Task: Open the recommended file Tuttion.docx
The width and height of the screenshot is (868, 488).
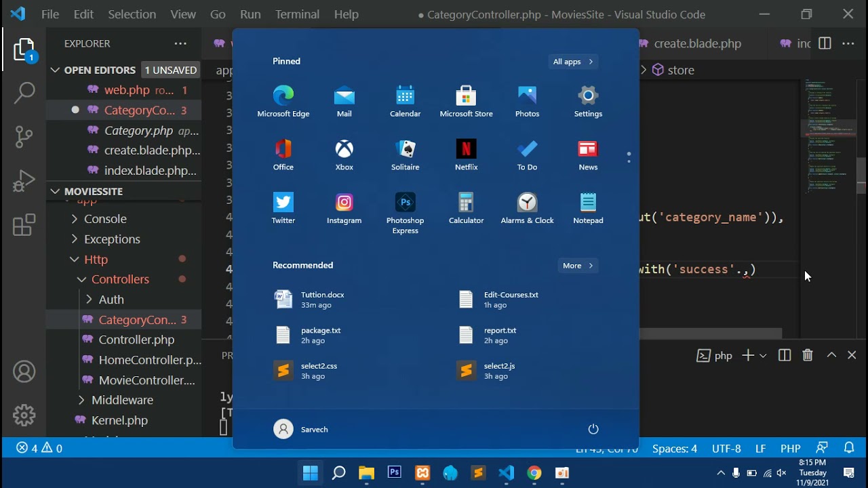Action: (310, 300)
